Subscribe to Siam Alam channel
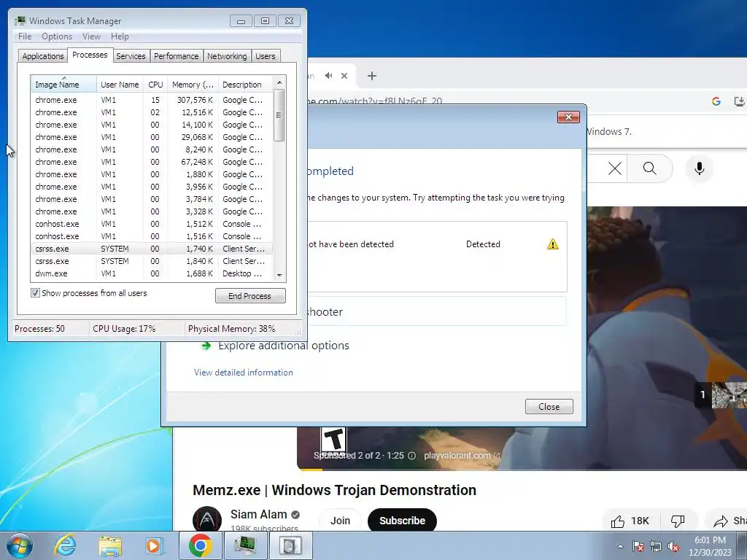This screenshot has height=560, width=747. [402, 521]
